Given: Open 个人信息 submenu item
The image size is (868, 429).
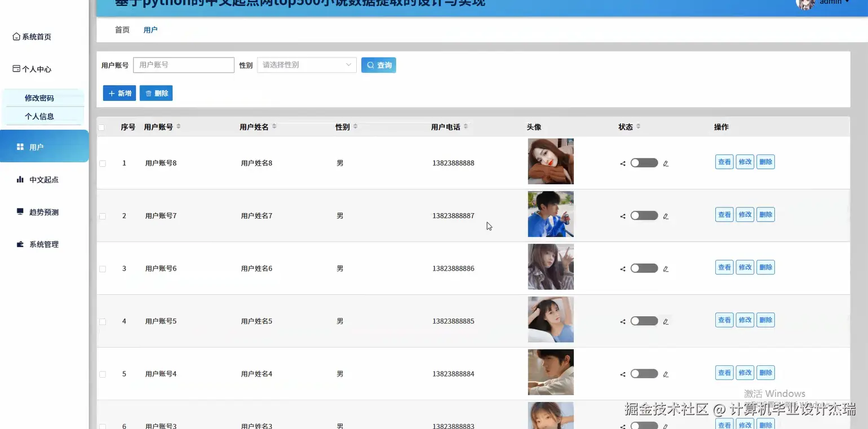Looking at the screenshot, I should pyautogui.click(x=39, y=117).
